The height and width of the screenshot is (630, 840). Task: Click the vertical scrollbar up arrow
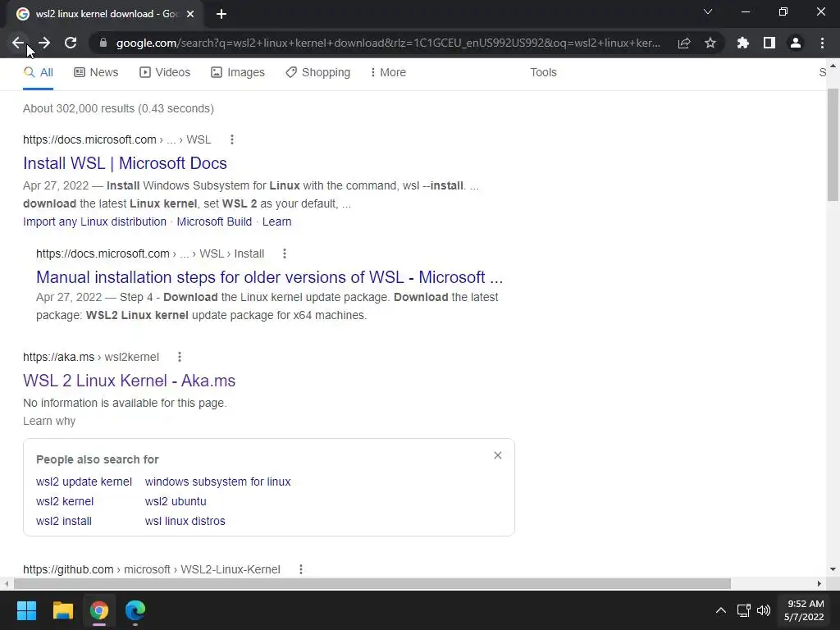pos(833,66)
